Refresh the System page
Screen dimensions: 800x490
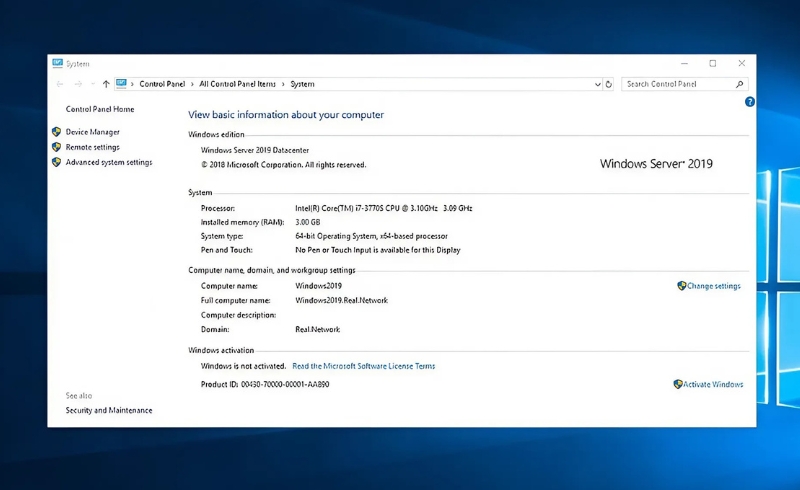pyautogui.click(x=609, y=84)
